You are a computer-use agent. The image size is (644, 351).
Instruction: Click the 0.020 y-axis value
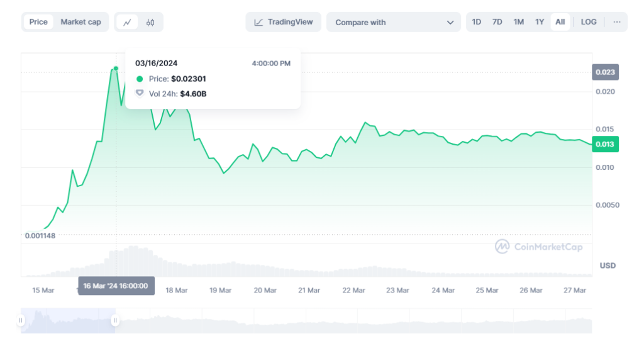(x=605, y=92)
